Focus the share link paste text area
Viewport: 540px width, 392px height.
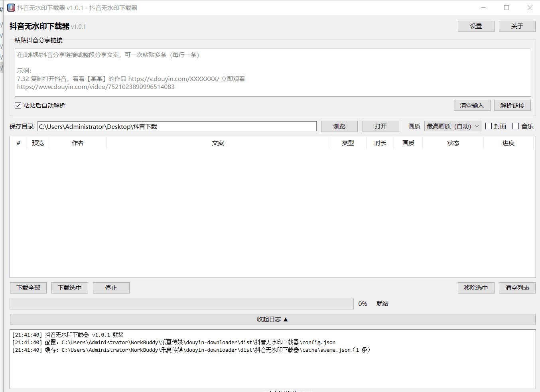(x=273, y=73)
